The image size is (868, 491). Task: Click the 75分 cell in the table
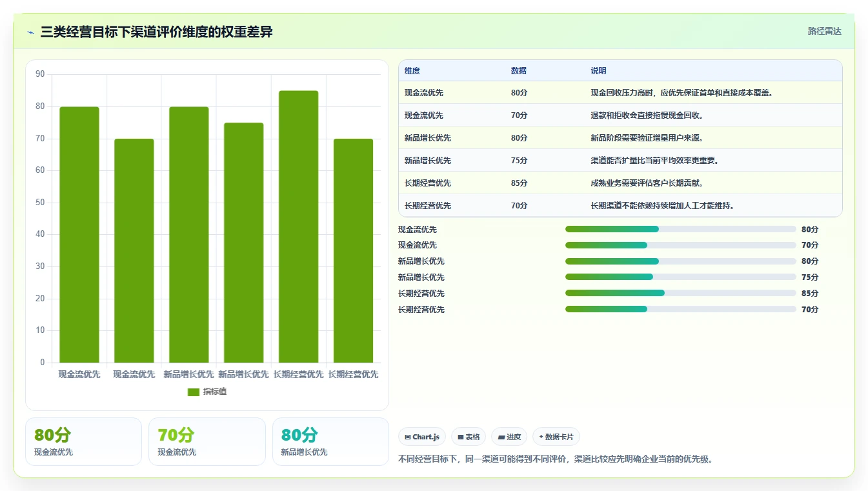click(x=519, y=161)
